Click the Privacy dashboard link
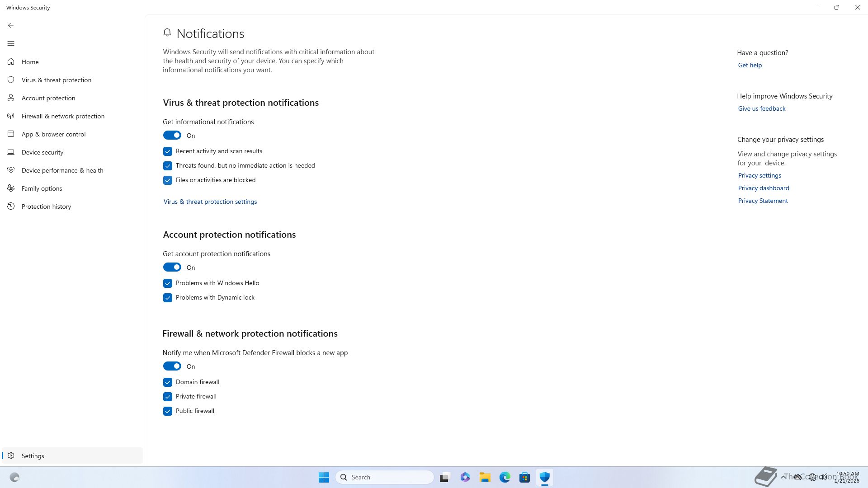Viewport: 868px width, 488px height. [764, 188]
